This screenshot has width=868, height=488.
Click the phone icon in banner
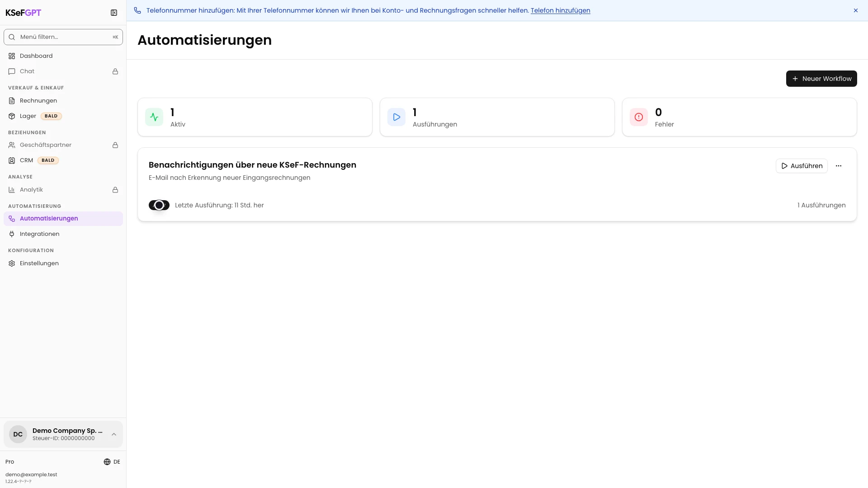click(x=137, y=10)
